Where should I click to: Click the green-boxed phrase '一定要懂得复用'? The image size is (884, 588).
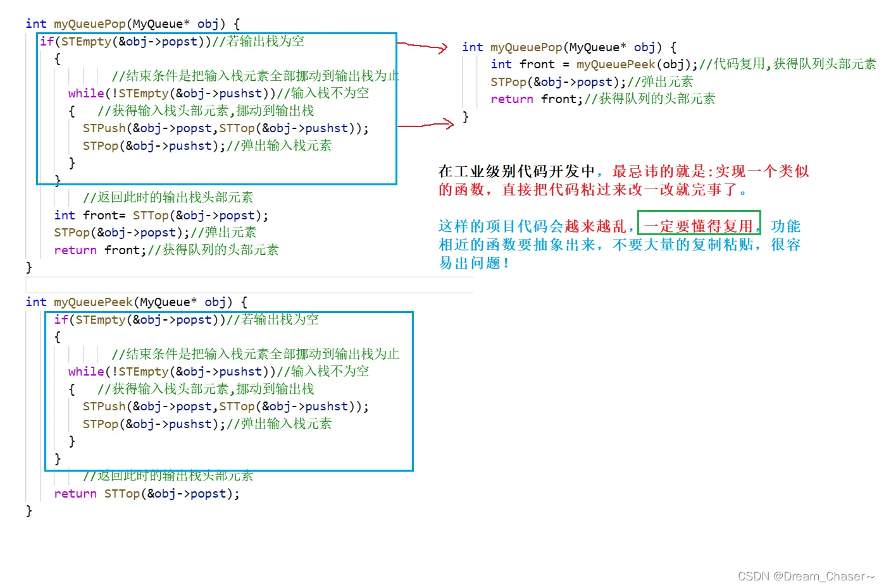click(699, 226)
